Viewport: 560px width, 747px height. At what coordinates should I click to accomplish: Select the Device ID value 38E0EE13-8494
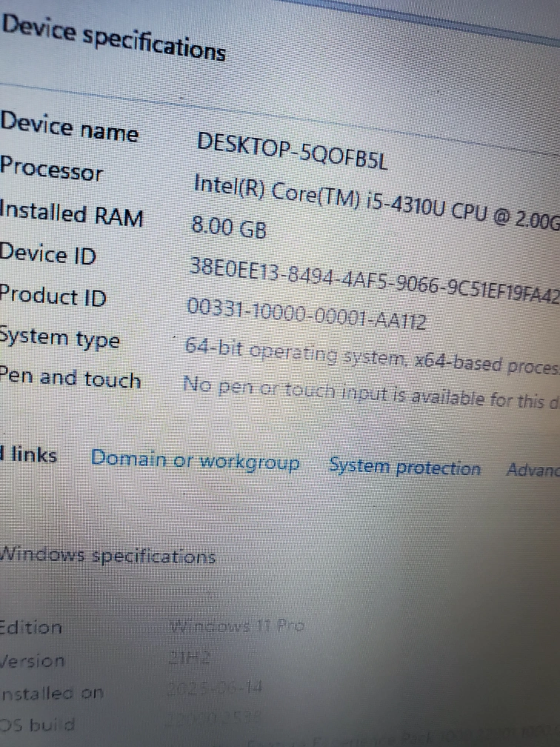(x=374, y=281)
